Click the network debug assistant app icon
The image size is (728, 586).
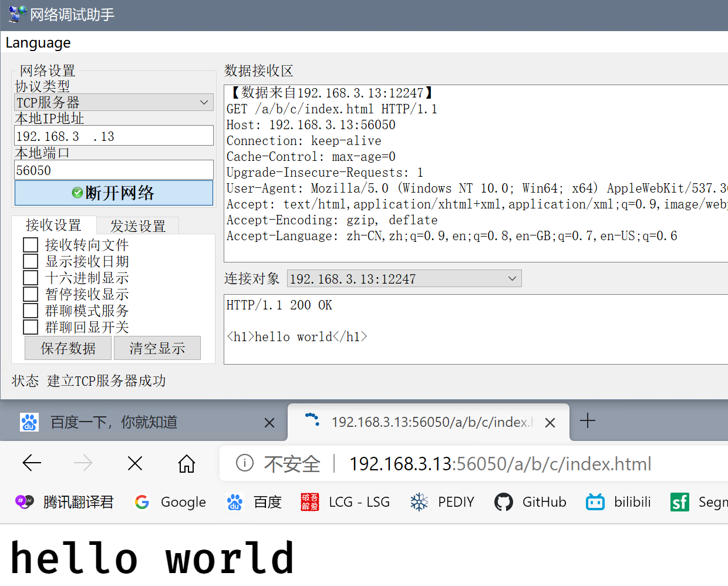tap(18, 14)
